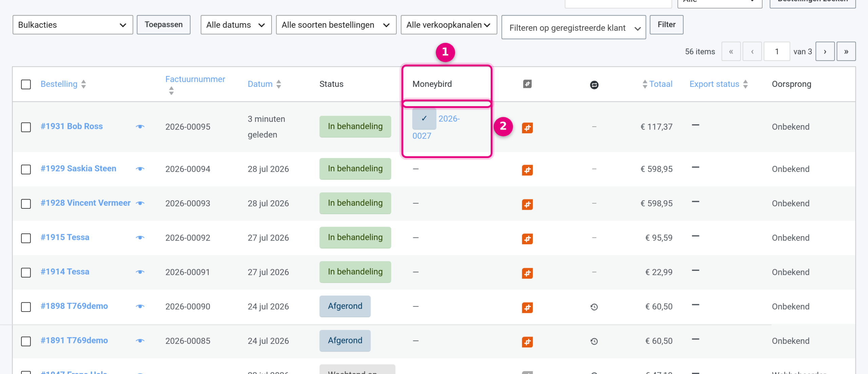Click the round black sync column header icon
The image size is (868, 374).
pyautogui.click(x=594, y=85)
